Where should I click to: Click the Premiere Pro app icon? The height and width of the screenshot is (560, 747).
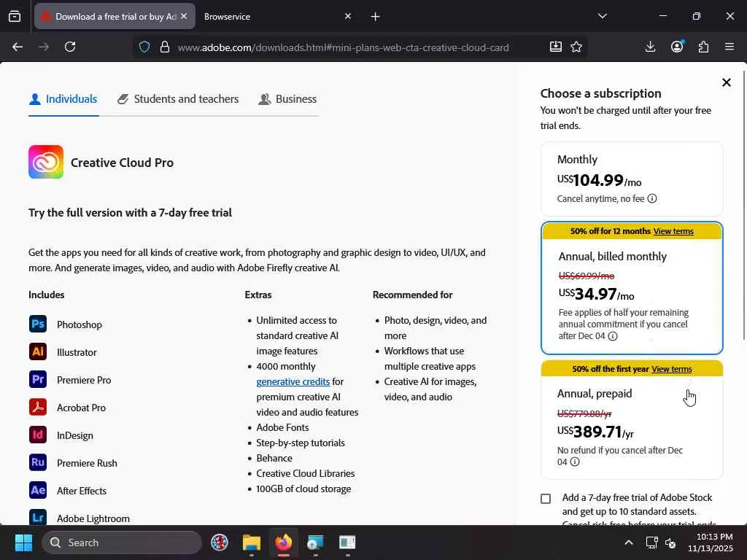(38, 380)
